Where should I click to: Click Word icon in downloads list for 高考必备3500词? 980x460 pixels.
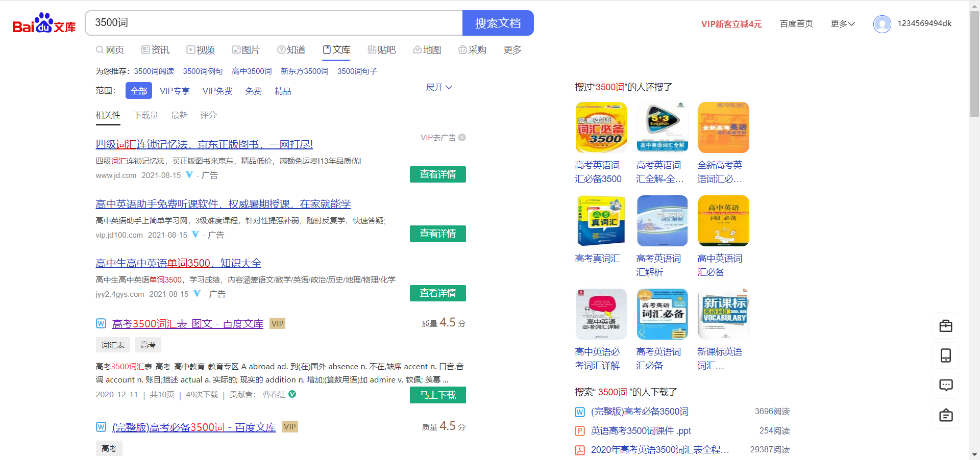coord(580,412)
